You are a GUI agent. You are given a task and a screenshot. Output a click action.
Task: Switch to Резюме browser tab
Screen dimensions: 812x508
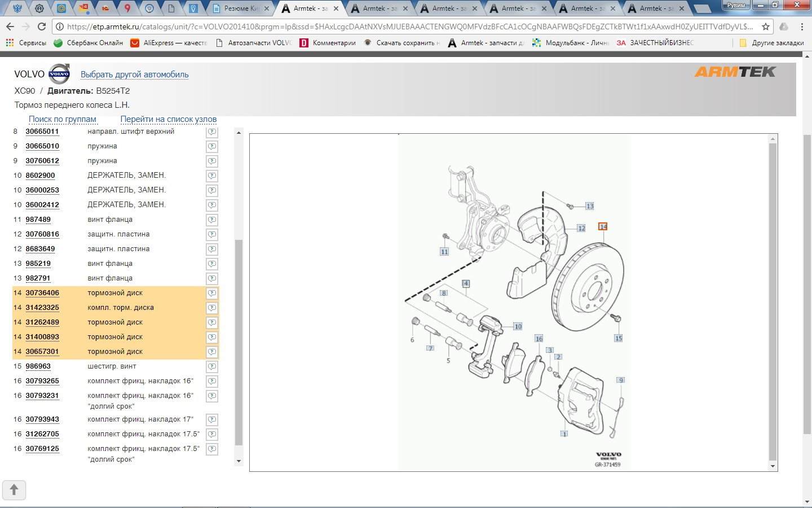[x=241, y=8]
